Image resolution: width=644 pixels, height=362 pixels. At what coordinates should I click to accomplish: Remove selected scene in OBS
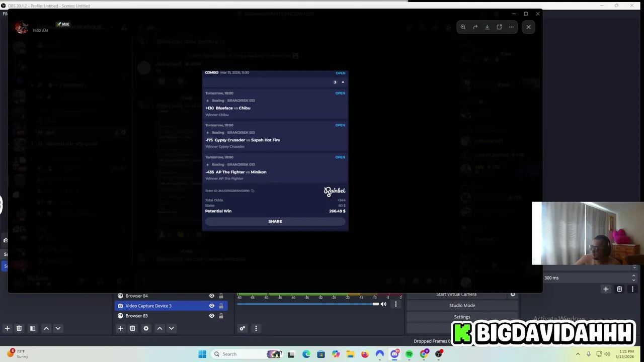19,328
